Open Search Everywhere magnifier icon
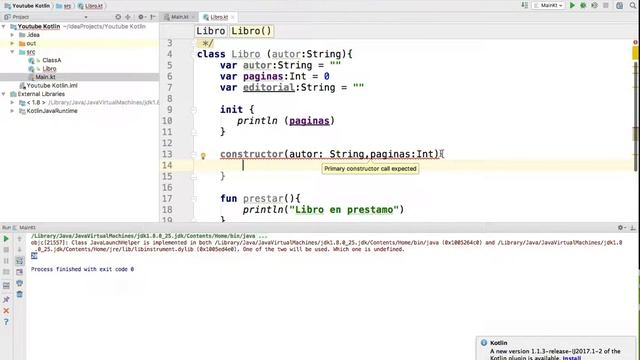This screenshot has width=640, height=360. point(633,5)
